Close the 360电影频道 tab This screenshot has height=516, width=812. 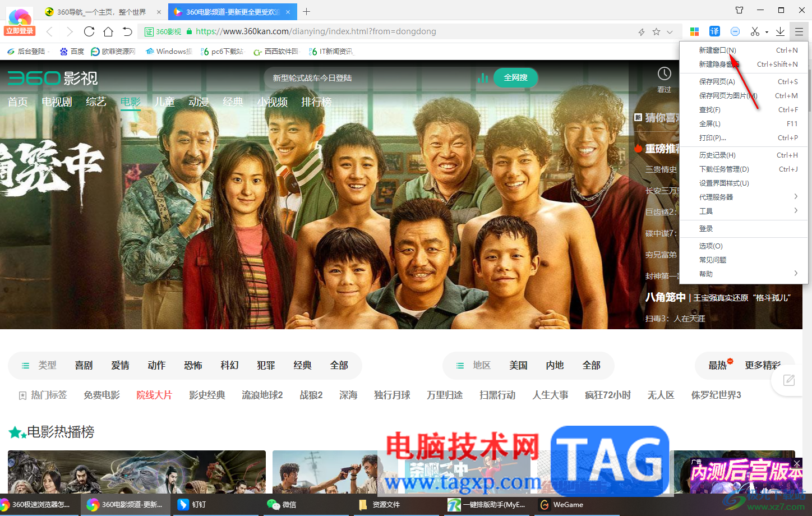288,12
